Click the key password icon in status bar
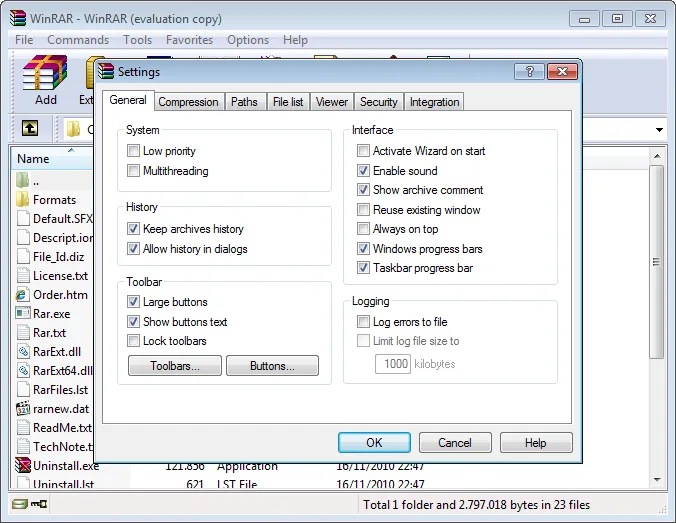This screenshot has height=523, width=676. pyautogui.click(x=39, y=504)
